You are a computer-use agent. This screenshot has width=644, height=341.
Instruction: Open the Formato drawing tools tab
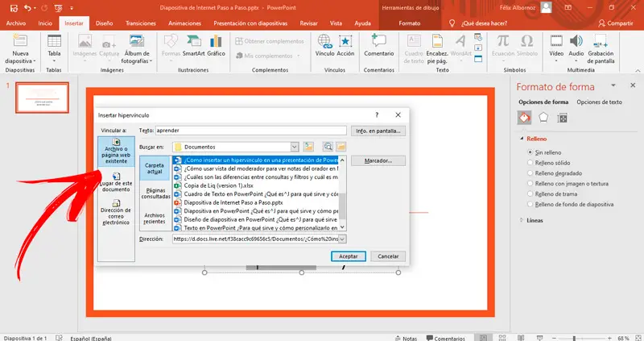tap(410, 23)
